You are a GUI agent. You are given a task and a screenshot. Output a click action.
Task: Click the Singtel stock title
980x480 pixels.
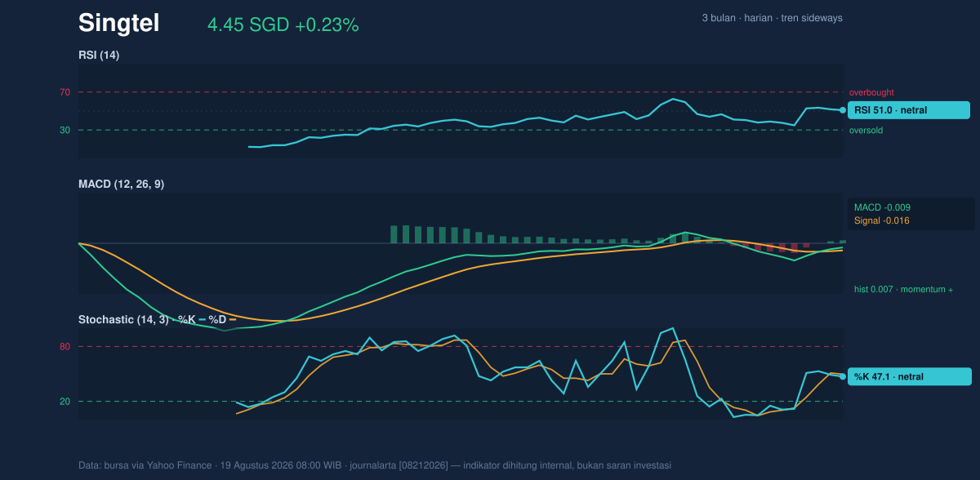(x=118, y=24)
